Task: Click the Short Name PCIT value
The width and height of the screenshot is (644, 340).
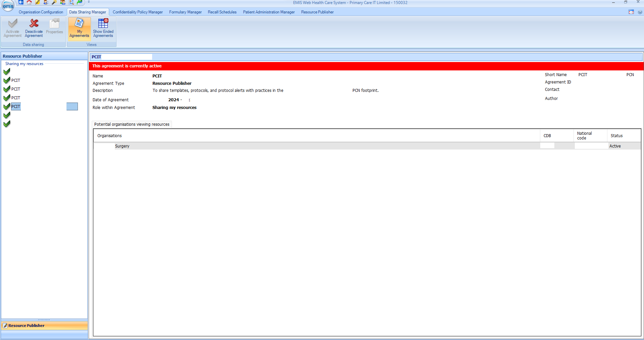Action: click(x=583, y=75)
